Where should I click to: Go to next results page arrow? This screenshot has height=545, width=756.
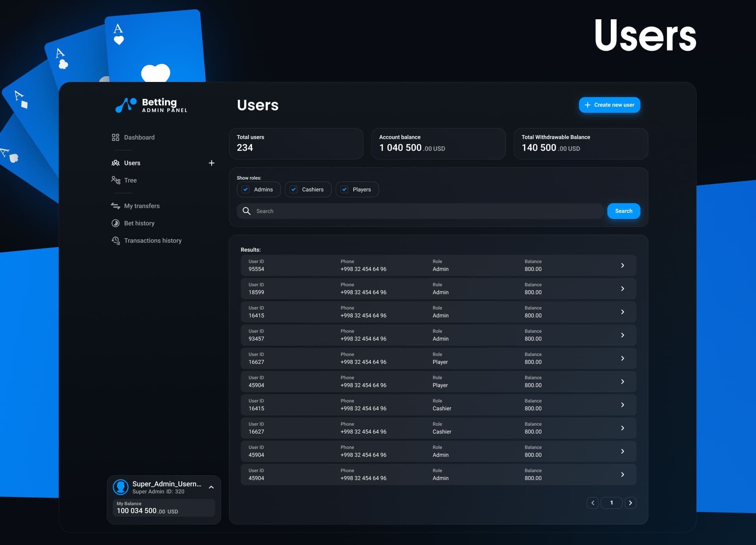click(x=630, y=503)
